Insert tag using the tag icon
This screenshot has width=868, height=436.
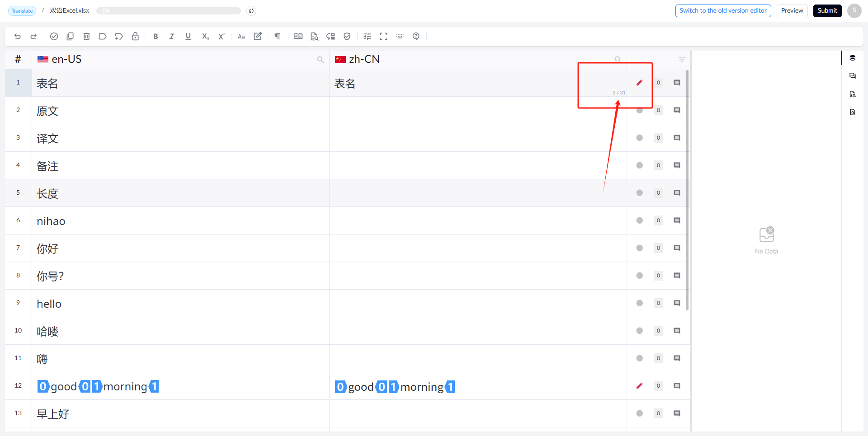point(103,37)
